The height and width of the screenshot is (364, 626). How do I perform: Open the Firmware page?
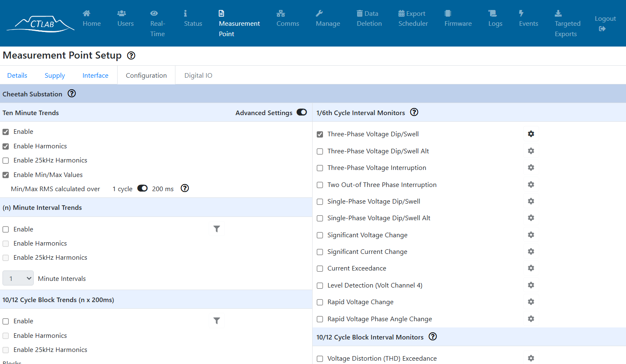[458, 19]
